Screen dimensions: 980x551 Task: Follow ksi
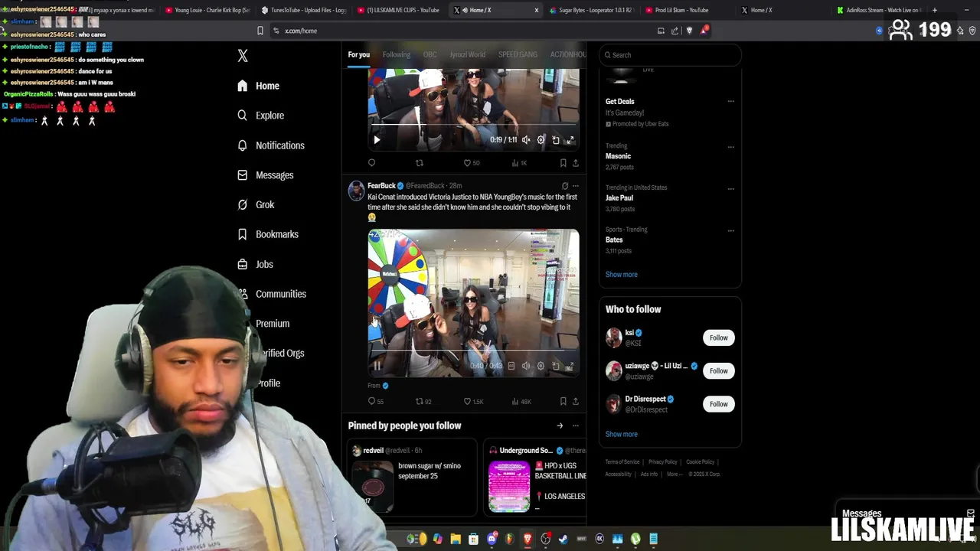[x=718, y=337]
